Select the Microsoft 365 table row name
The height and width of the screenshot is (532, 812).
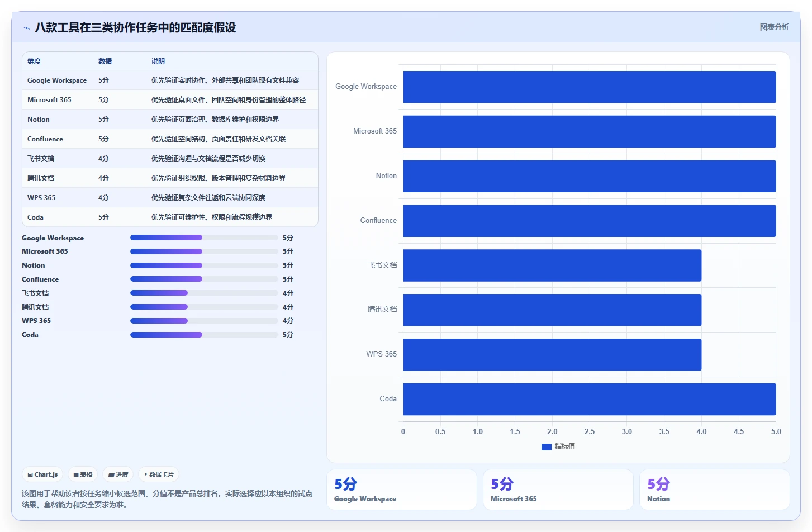pyautogui.click(x=49, y=100)
